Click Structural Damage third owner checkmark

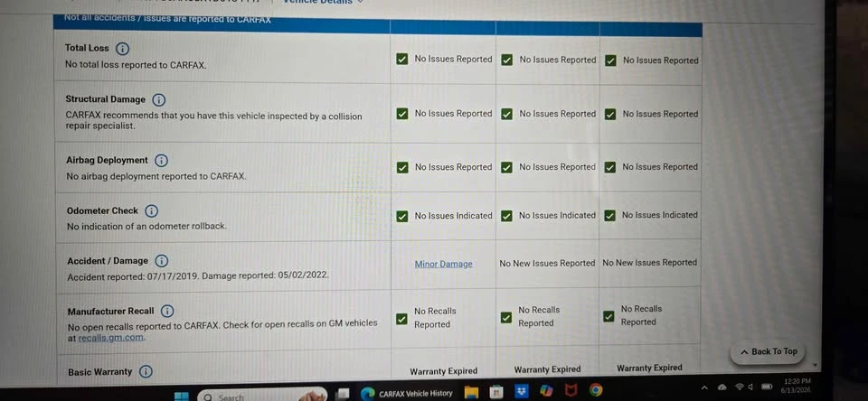610,115
